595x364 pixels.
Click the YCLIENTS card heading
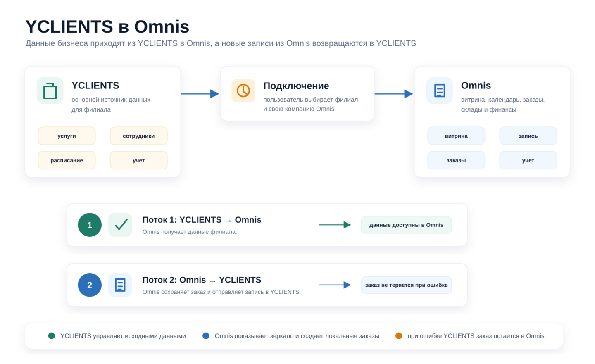(95, 86)
